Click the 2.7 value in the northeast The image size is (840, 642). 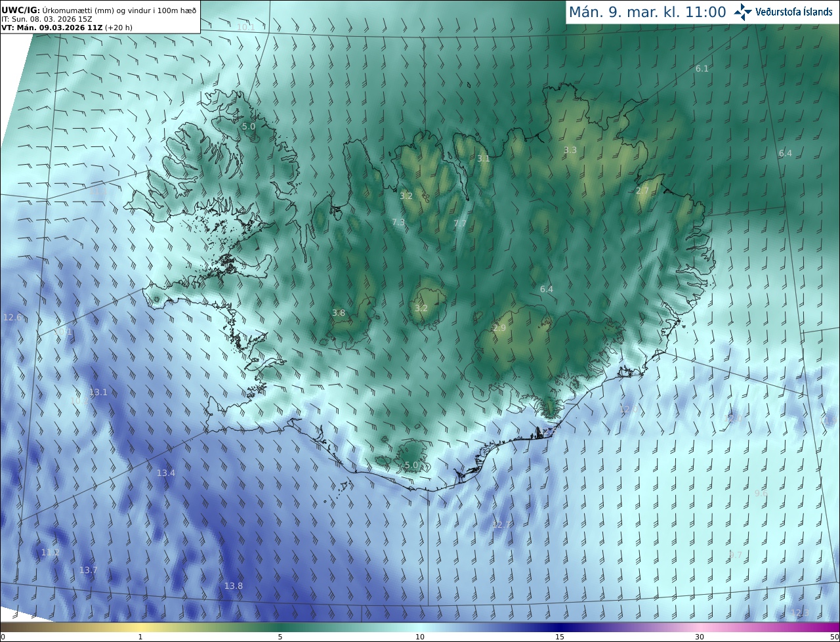pos(642,191)
